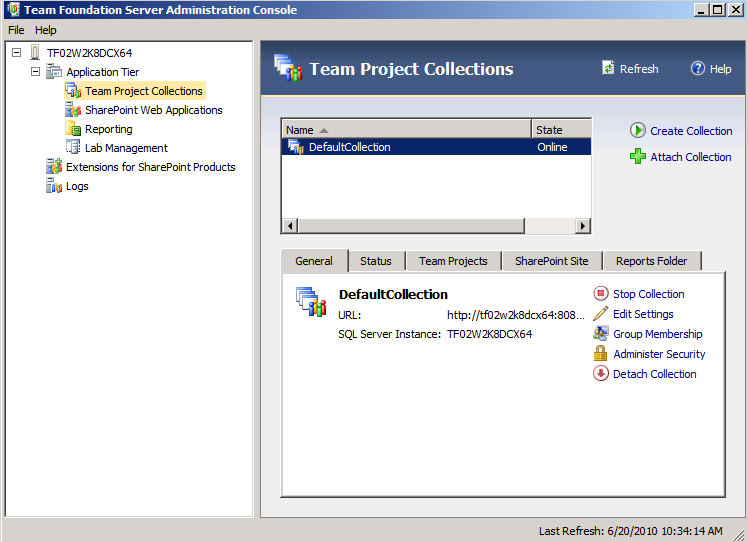This screenshot has width=748, height=542.
Task: Open the Team Projects tab
Action: pyautogui.click(x=453, y=261)
